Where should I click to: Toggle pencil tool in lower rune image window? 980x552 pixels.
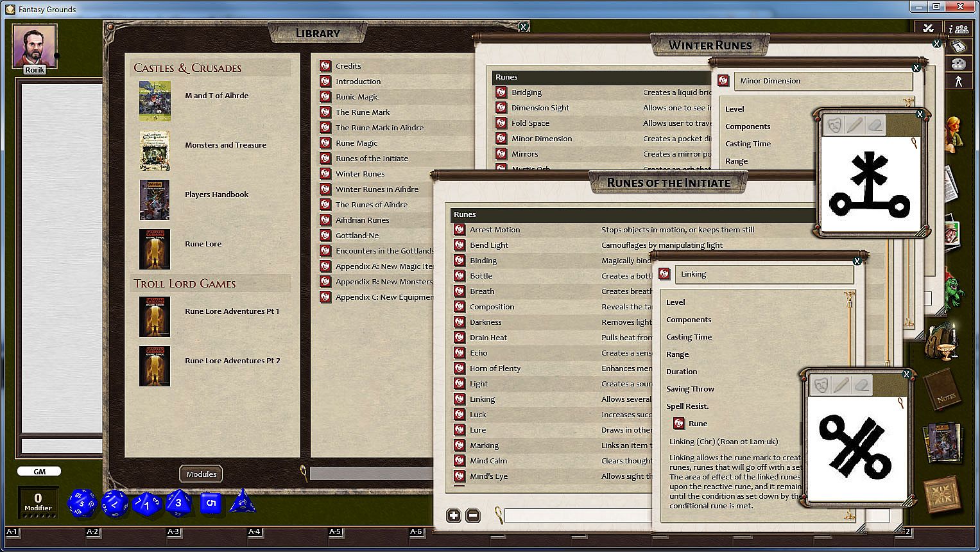[841, 385]
